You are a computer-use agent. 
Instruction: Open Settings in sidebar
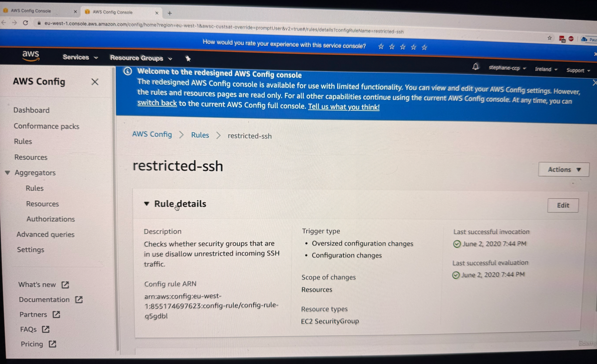coord(31,250)
